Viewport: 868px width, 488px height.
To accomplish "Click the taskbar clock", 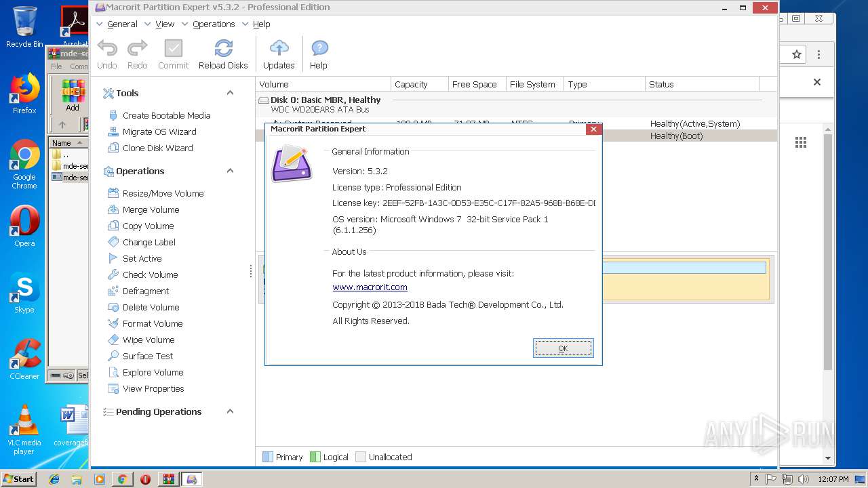I will 833,479.
